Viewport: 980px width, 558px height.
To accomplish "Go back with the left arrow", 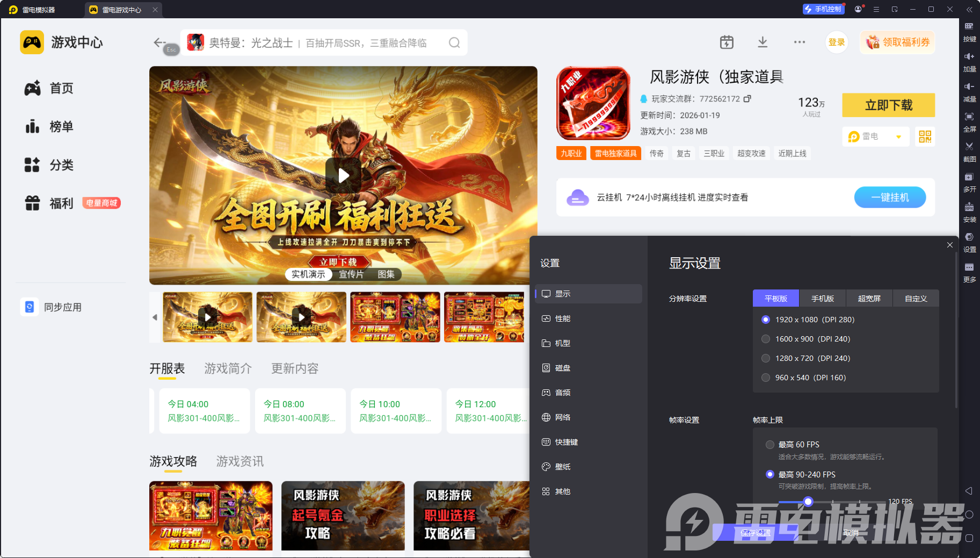I will coord(159,42).
